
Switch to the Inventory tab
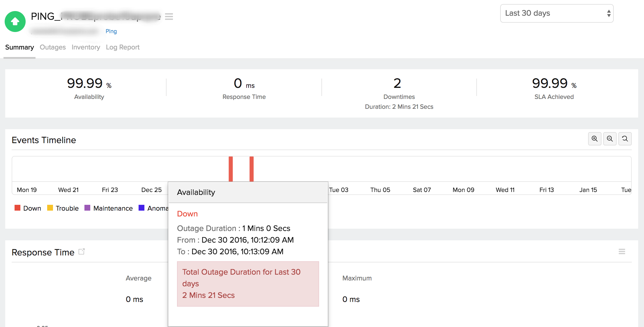pyautogui.click(x=86, y=47)
